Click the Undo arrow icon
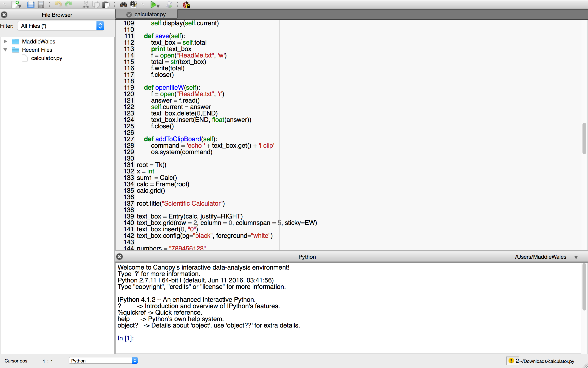588x368 pixels. click(x=58, y=4)
